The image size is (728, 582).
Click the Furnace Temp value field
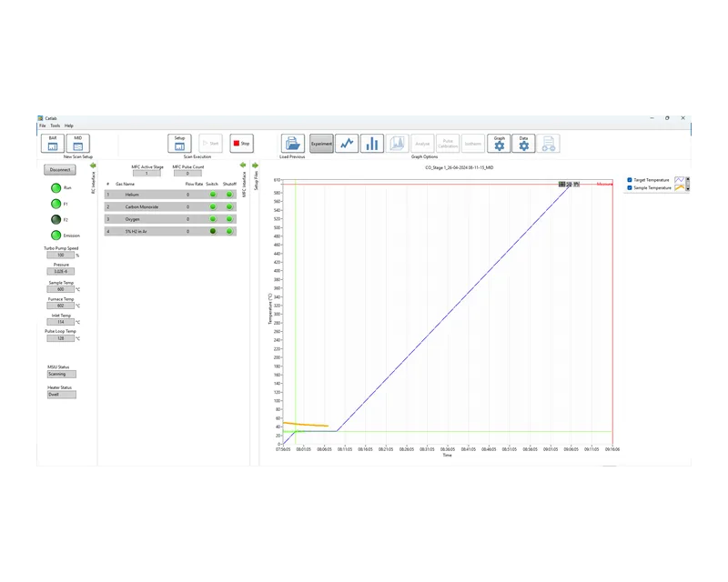tap(60, 306)
